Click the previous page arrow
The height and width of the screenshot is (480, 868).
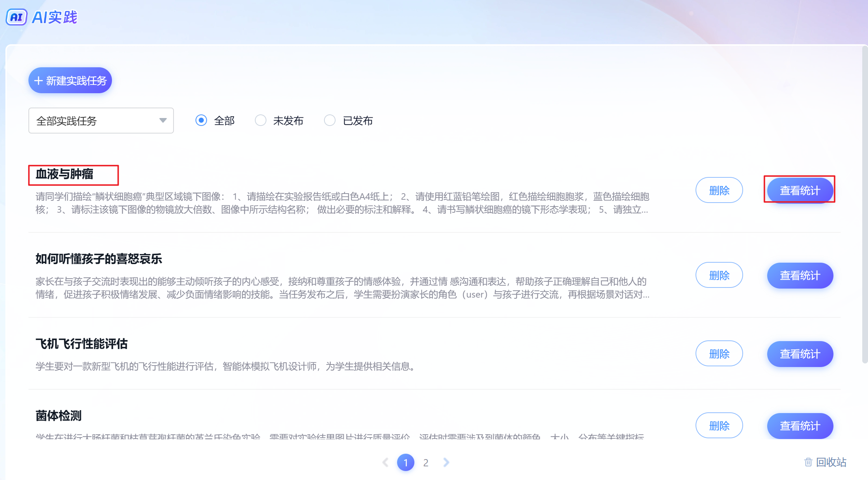pos(385,462)
